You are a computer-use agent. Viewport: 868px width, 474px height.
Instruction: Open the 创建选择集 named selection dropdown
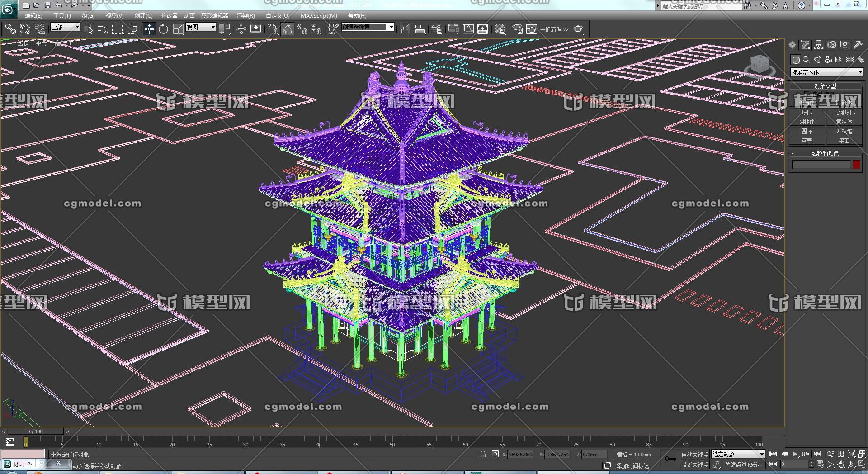[368, 27]
